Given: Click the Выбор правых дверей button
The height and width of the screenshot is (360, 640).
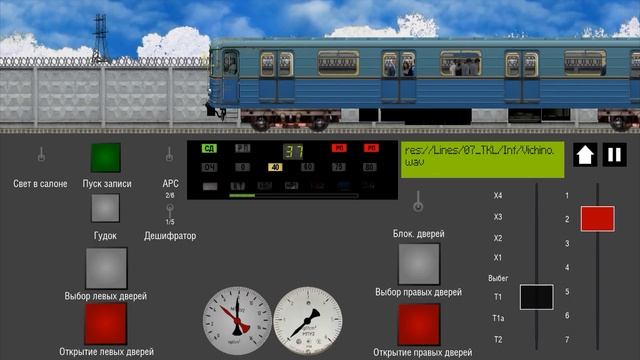Looking at the screenshot, I should (x=419, y=264).
